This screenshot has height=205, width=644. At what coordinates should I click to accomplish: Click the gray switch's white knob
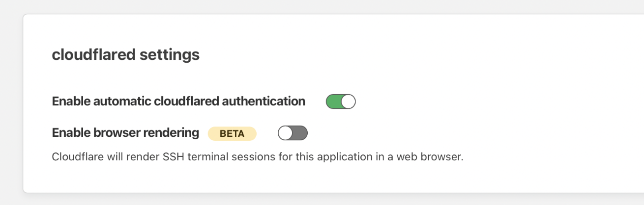click(x=286, y=133)
